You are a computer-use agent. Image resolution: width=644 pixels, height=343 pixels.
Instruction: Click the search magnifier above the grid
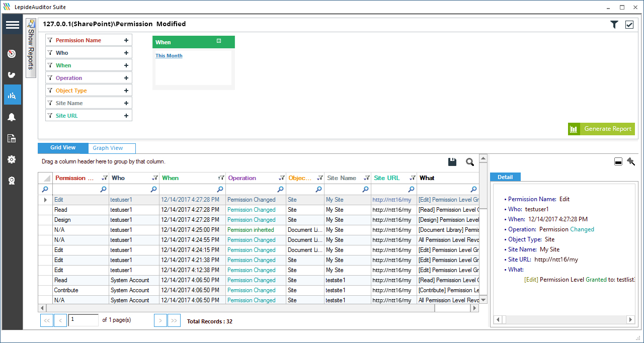(x=470, y=162)
